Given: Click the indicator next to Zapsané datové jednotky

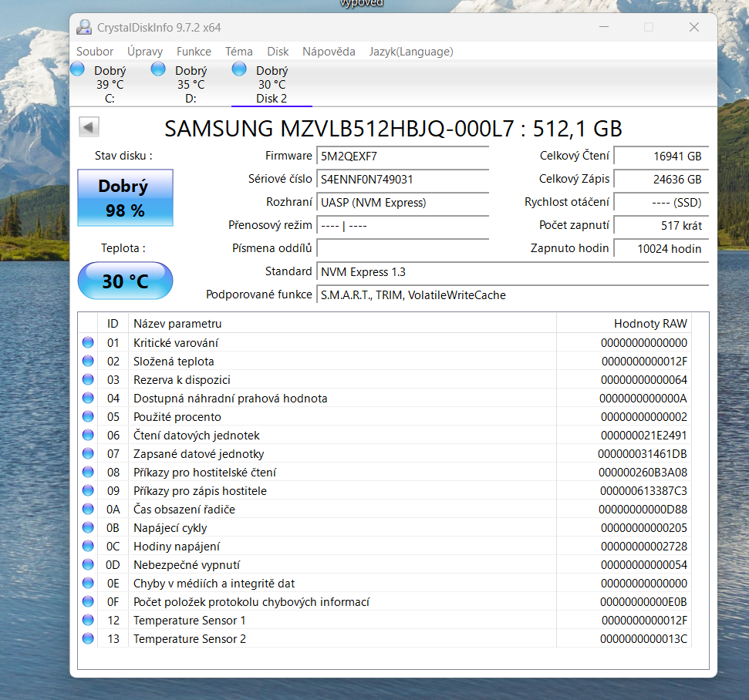Looking at the screenshot, I should pos(87,453).
